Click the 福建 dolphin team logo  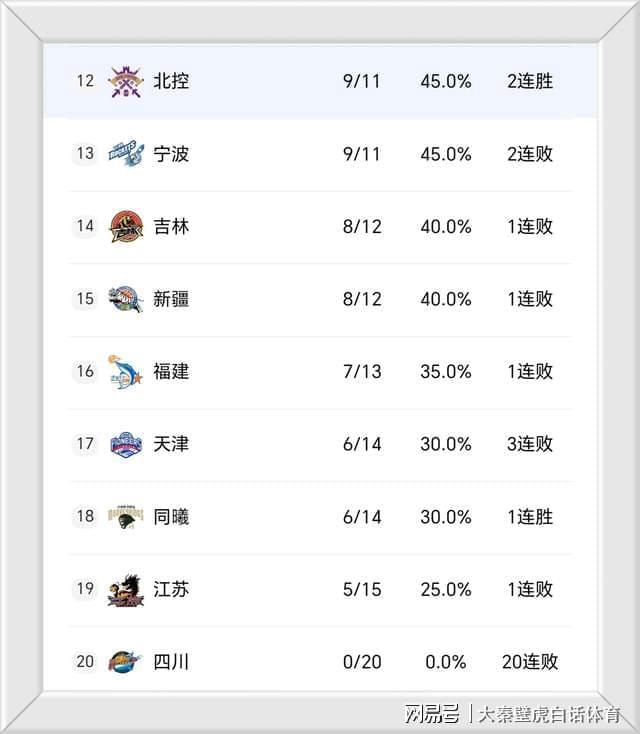point(126,371)
